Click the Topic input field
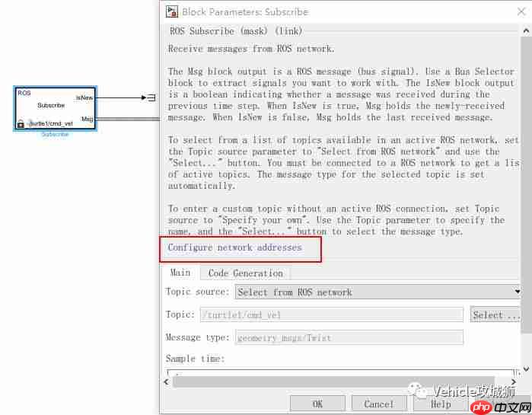 coord(332,315)
